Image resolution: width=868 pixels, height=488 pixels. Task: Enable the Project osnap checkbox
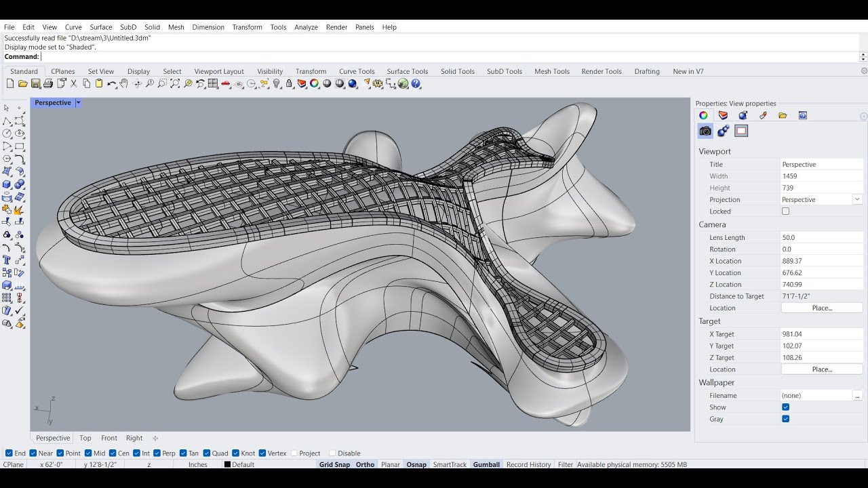tap(294, 453)
